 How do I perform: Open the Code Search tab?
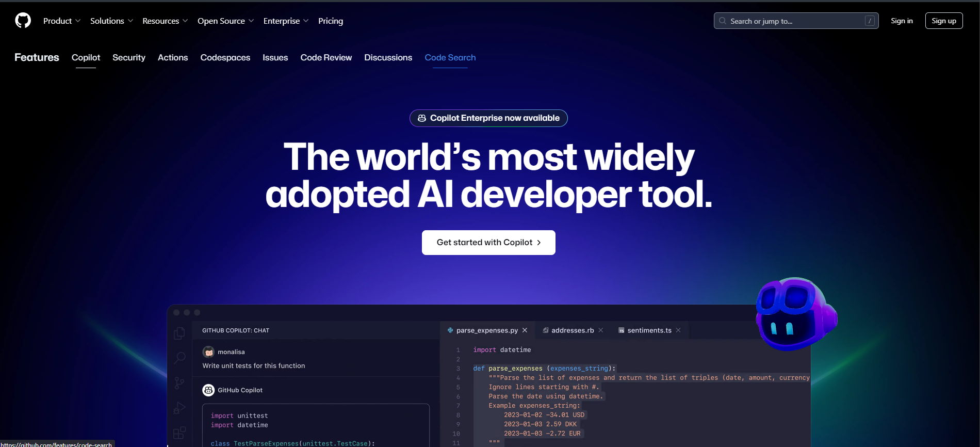click(450, 57)
